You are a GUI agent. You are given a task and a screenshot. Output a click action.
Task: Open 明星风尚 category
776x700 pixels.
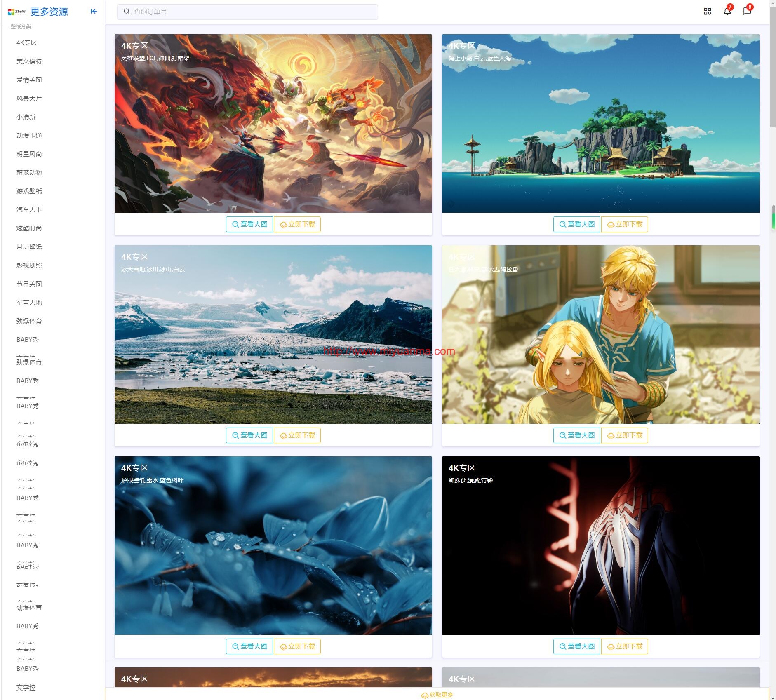point(29,154)
